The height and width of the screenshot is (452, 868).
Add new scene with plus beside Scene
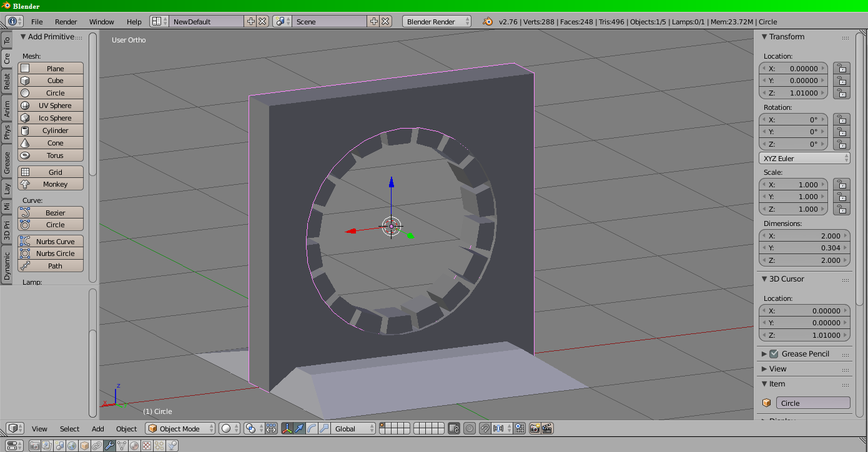pyautogui.click(x=374, y=21)
